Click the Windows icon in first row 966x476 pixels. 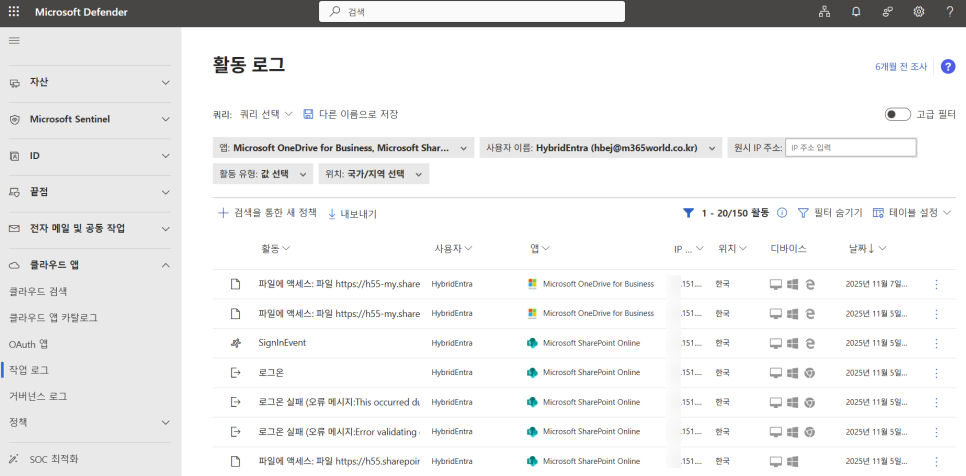pos(793,284)
